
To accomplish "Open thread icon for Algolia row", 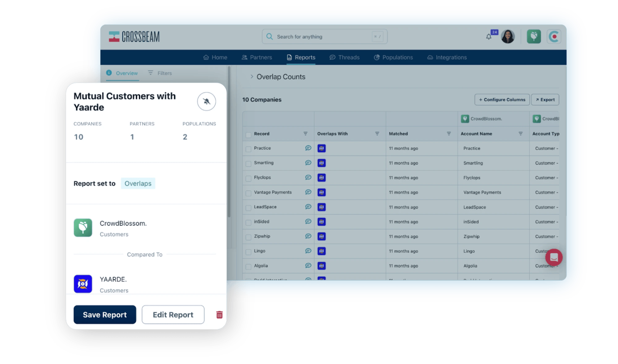I will [x=308, y=266].
